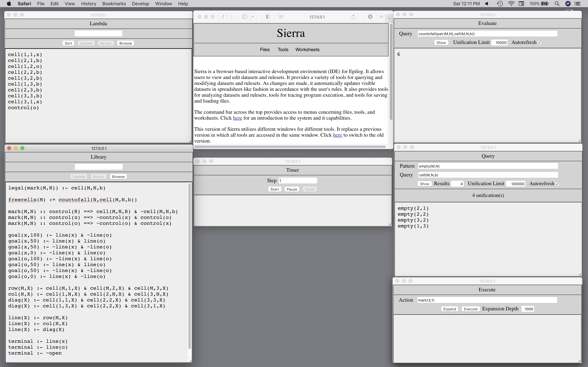The width and height of the screenshot is (588, 367).
Task: Click the Safari sidebar toggle icon
Action: (x=245, y=17)
